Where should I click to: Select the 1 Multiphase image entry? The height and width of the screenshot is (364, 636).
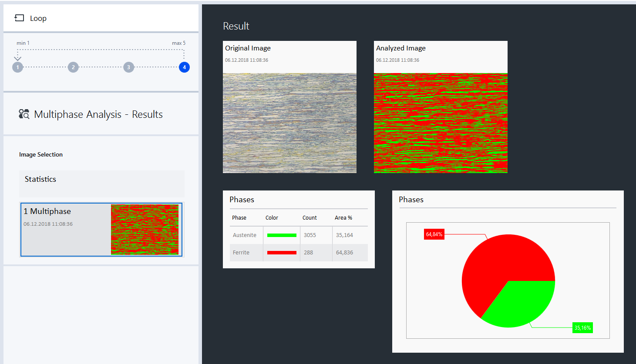click(x=65, y=229)
